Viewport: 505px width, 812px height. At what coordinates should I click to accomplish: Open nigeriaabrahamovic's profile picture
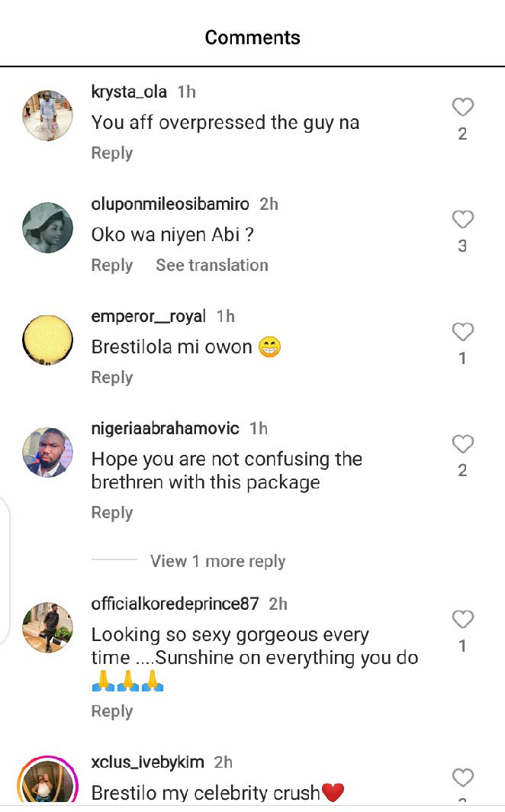coord(48,452)
